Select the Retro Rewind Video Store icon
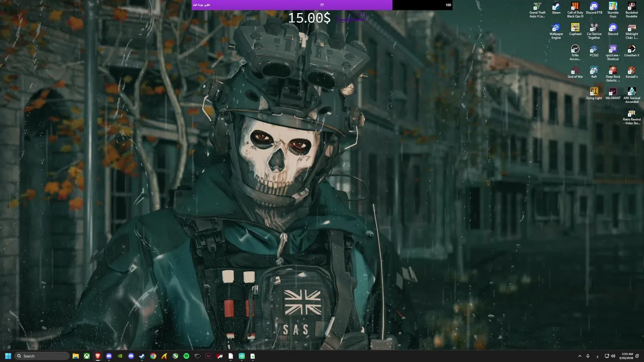 pyautogui.click(x=631, y=117)
